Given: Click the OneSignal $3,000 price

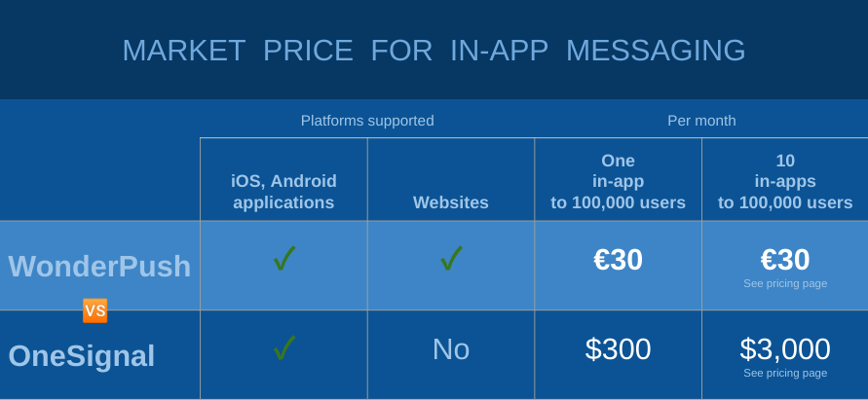Looking at the screenshot, I should coord(785,349).
